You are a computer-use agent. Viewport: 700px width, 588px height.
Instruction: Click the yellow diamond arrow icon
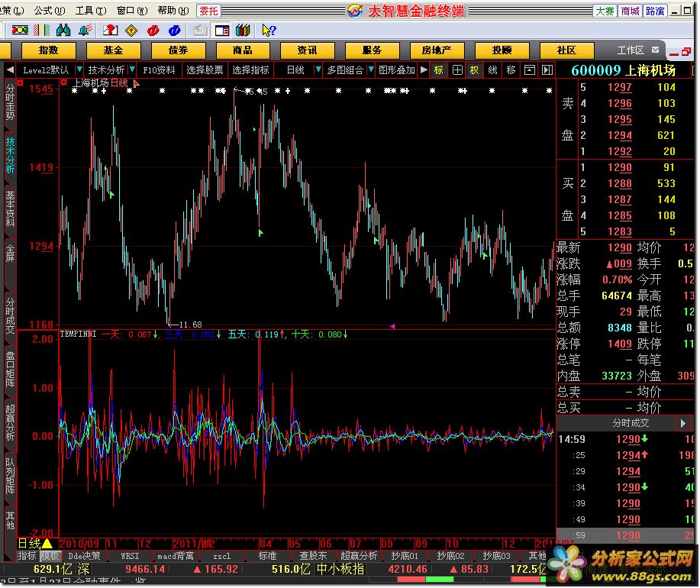pos(131,30)
